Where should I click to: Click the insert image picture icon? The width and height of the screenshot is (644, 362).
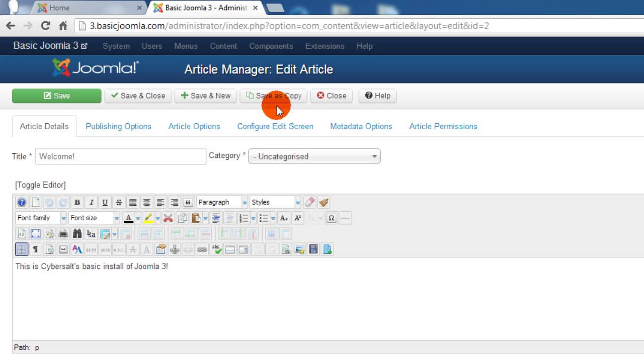coord(299,249)
